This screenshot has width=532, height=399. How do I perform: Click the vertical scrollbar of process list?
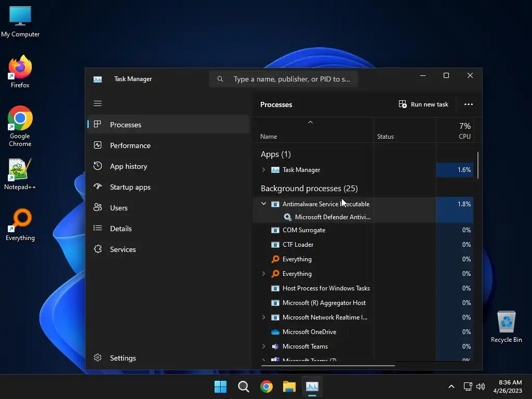pos(478,165)
